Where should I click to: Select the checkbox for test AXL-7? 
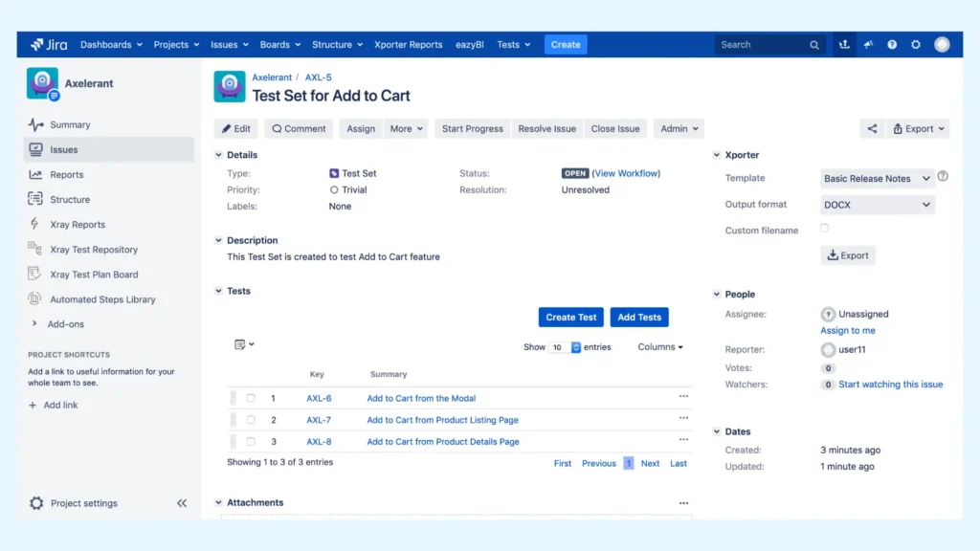251,420
